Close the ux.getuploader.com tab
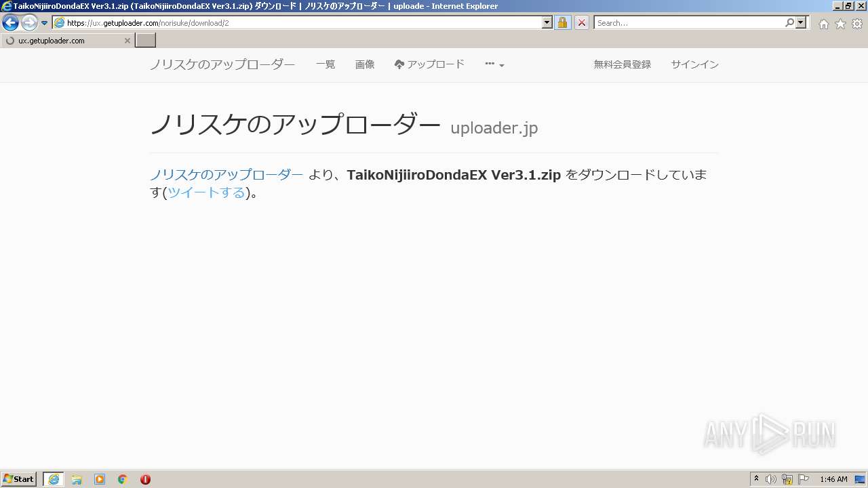Image resolution: width=868 pixels, height=488 pixels. pos(127,41)
